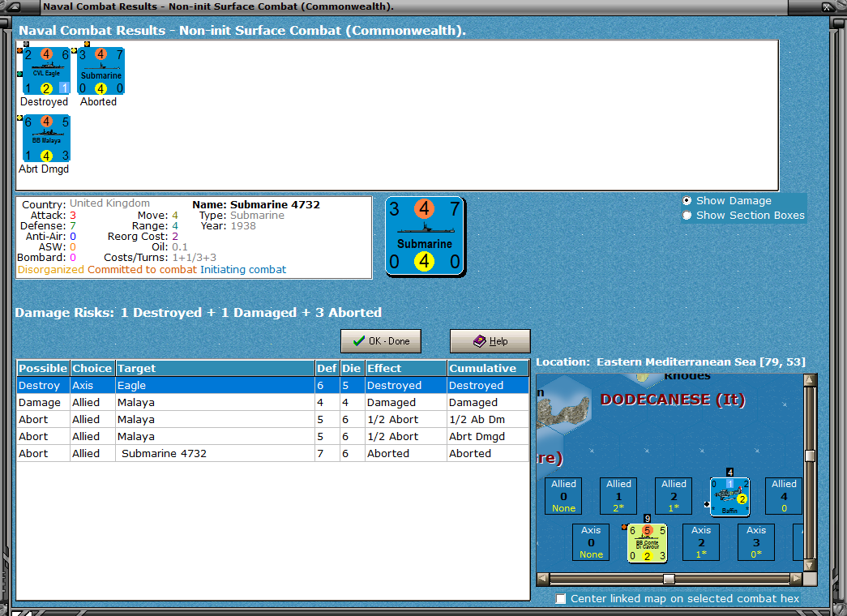Select the Damage Allied Malaya row
This screenshot has width=847, height=616.
(273, 403)
